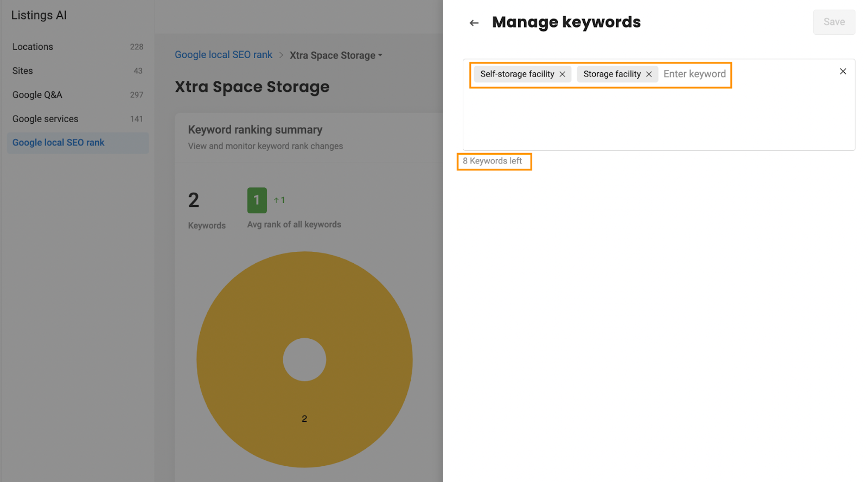Viewport: 868px width, 482px height.
Task: Click the Keyword ranking summary heading
Action: (x=255, y=130)
